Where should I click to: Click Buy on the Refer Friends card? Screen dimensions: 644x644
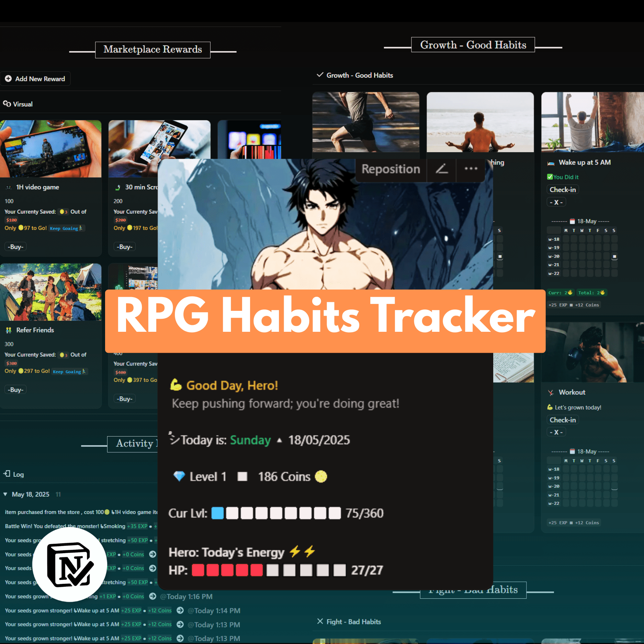click(16, 389)
